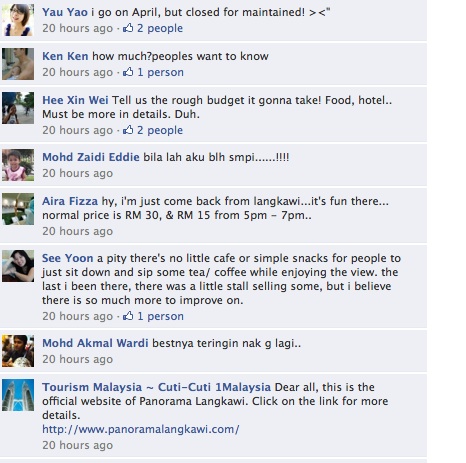Click the Tourism Malaysia twin towers avatar
This screenshot has width=466, height=463.
(x=18, y=395)
